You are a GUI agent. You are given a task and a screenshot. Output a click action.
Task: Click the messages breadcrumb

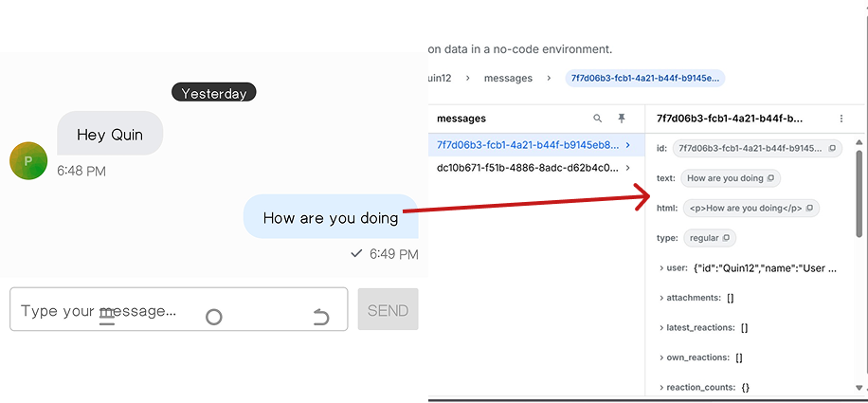[x=508, y=78]
